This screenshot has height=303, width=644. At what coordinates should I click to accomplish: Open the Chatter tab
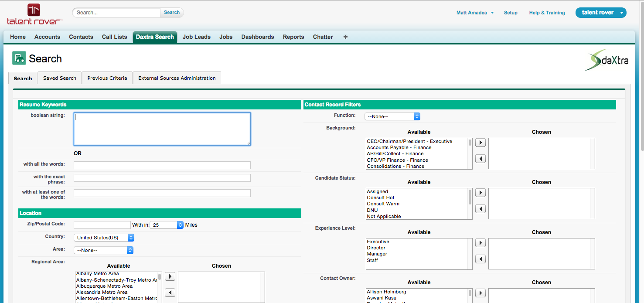(323, 37)
